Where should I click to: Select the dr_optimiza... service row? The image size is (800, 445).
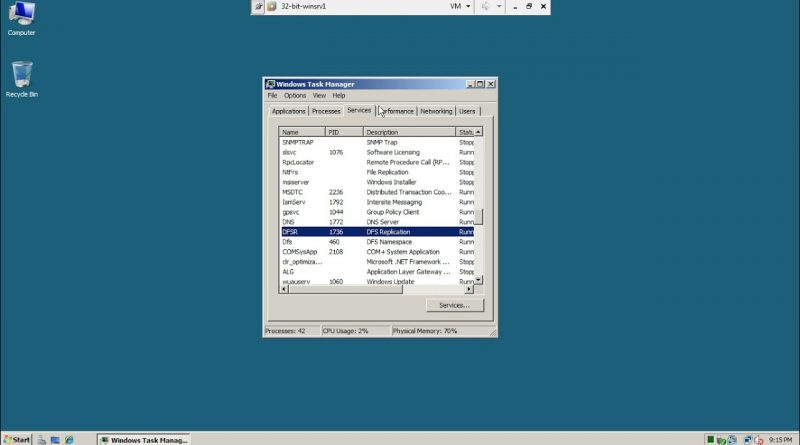377,262
